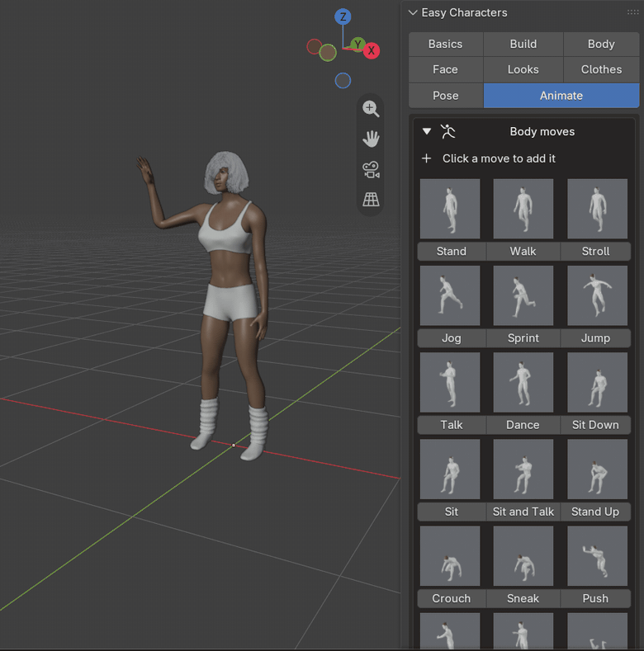Select the pan hand viewport icon
The width and height of the screenshot is (644, 651).
click(x=371, y=139)
